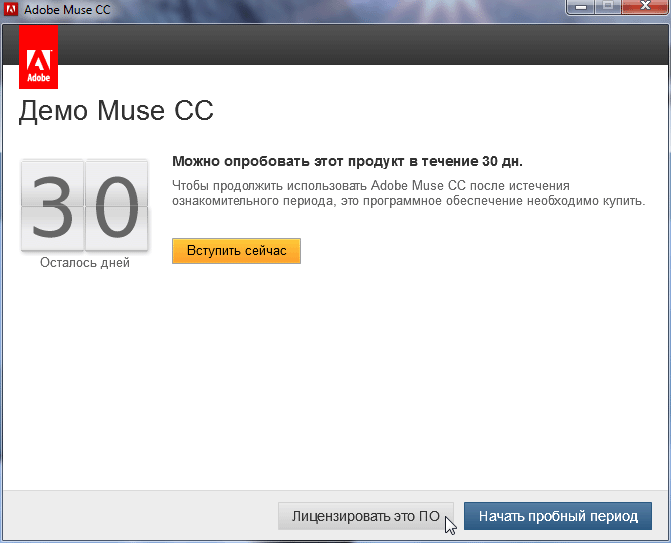Screen dimensions: 671x543
Task: Click text Можно опробовать этот продукт
Action: (288, 161)
